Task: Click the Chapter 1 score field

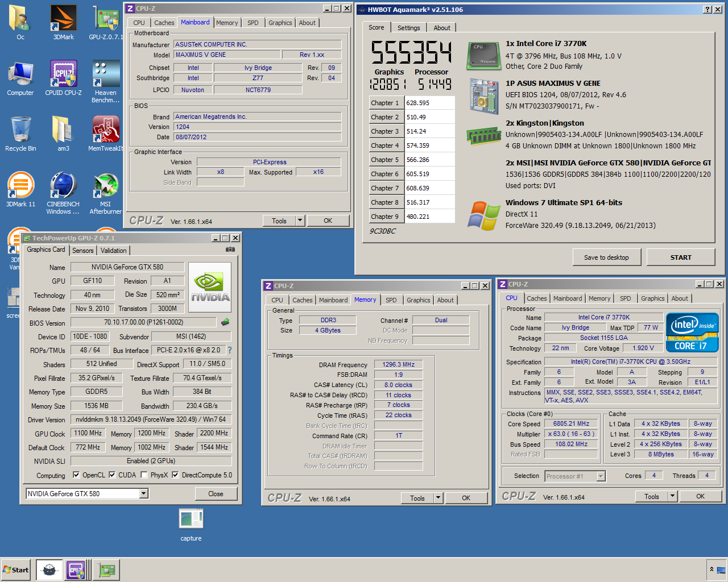Action: coord(429,103)
